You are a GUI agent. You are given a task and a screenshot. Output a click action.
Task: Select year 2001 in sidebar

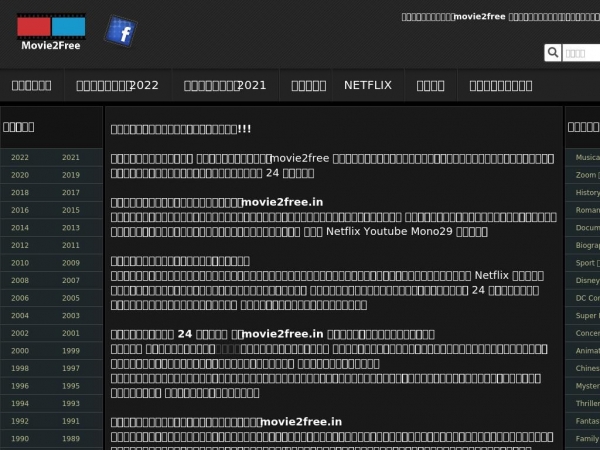tap(71, 333)
